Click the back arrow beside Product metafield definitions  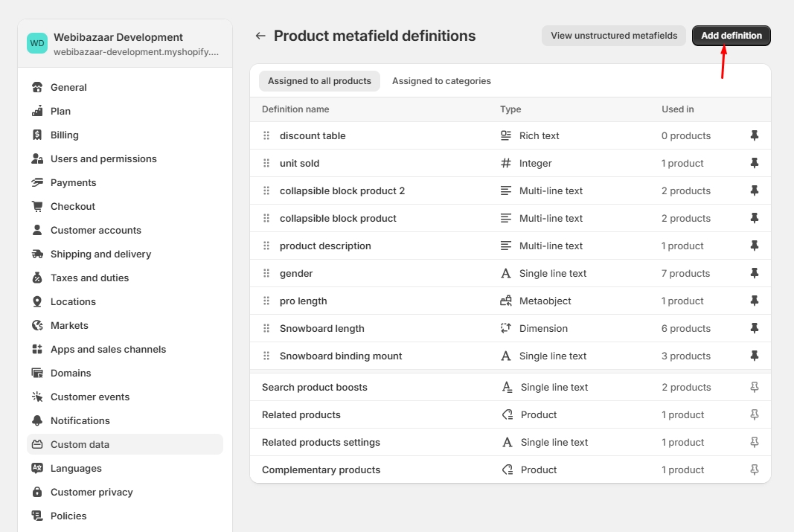260,36
